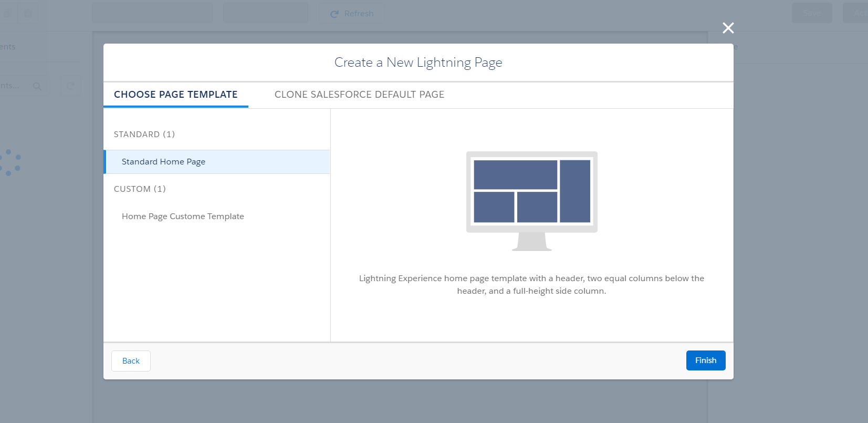Click the Back button
Image resolution: width=868 pixels, height=423 pixels.
tap(131, 361)
